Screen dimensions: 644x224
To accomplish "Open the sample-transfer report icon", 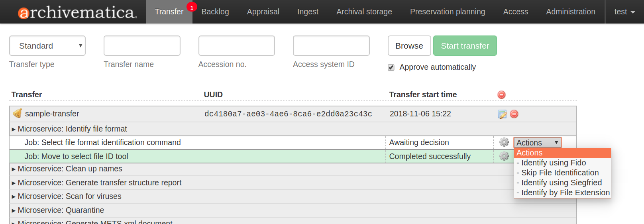I will (502, 114).
